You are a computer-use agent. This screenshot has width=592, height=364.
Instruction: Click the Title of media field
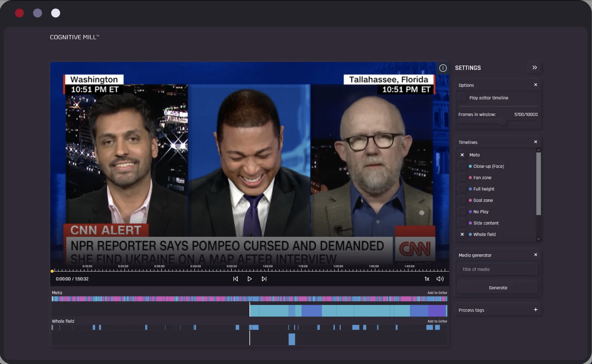click(x=498, y=269)
